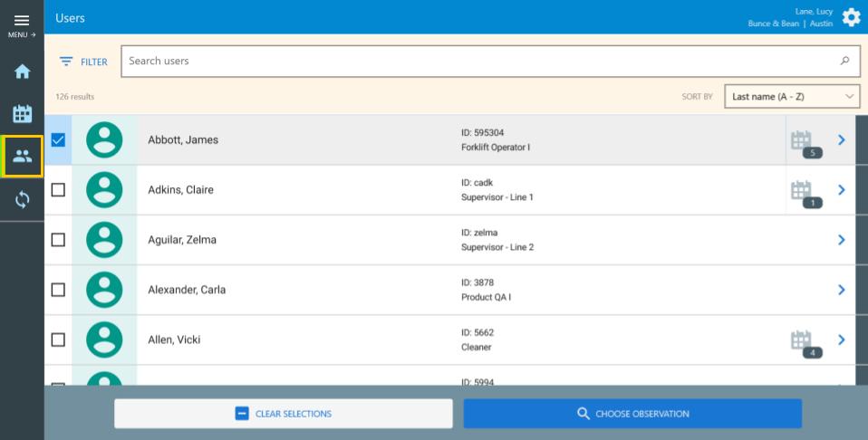Expand Zelma Aguilar's details chevron
This screenshot has width=868, height=440.
pyautogui.click(x=841, y=240)
